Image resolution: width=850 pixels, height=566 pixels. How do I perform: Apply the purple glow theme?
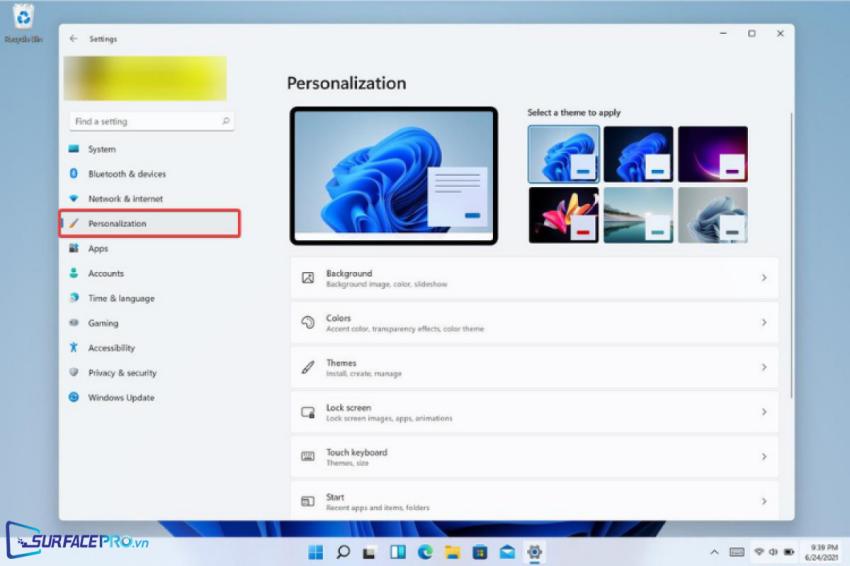(713, 154)
